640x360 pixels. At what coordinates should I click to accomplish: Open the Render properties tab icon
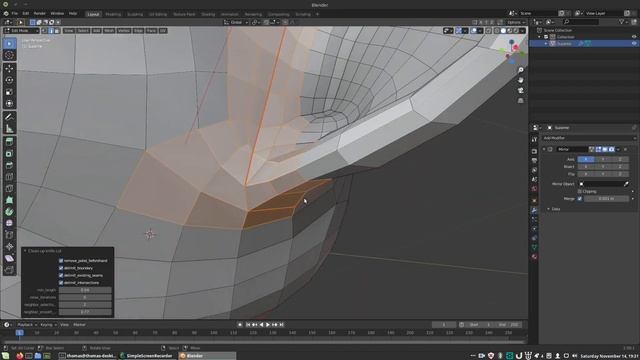534,151
